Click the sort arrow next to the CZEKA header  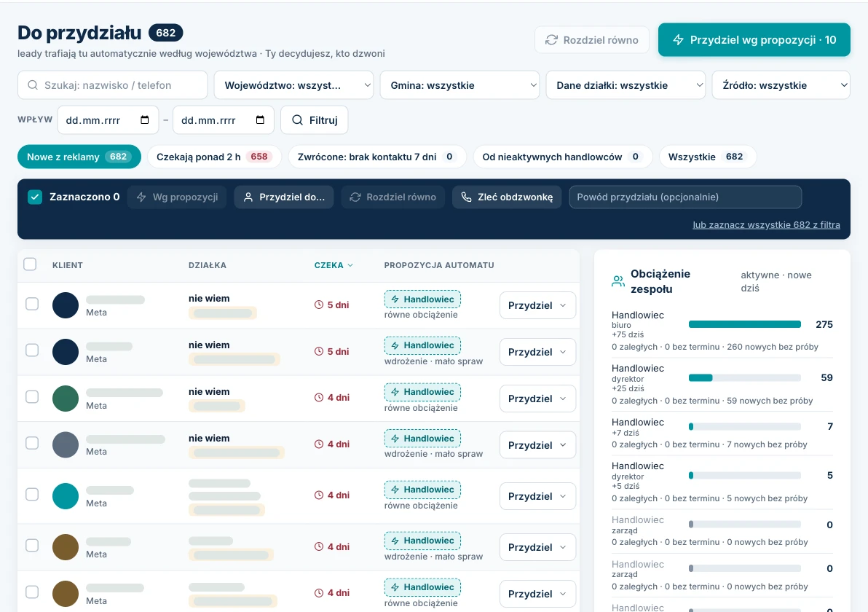point(350,265)
